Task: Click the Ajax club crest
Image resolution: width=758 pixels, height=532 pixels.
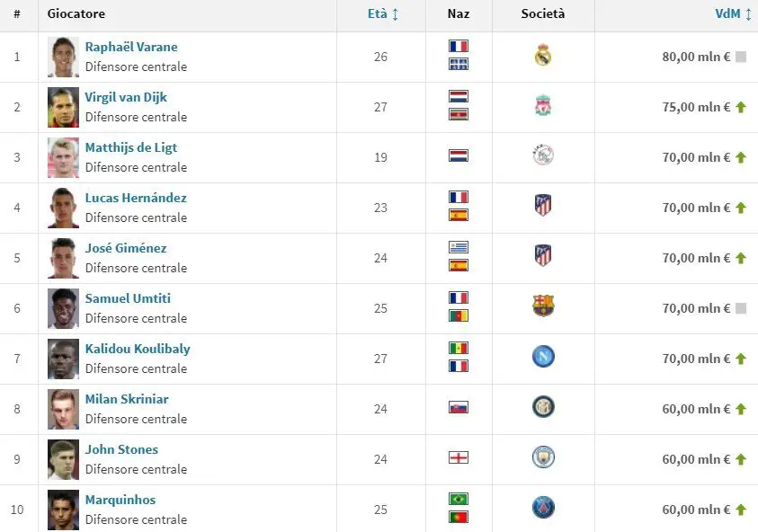Action: tap(543, 155)
